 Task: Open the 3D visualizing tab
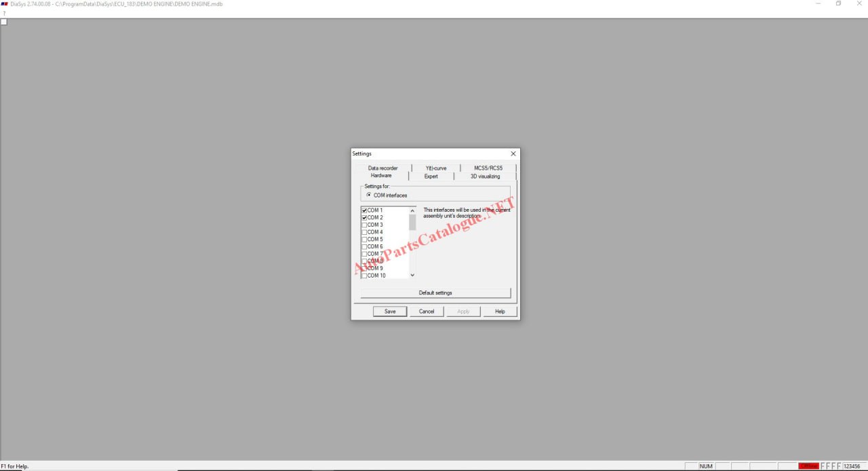[x=485, y=176]
